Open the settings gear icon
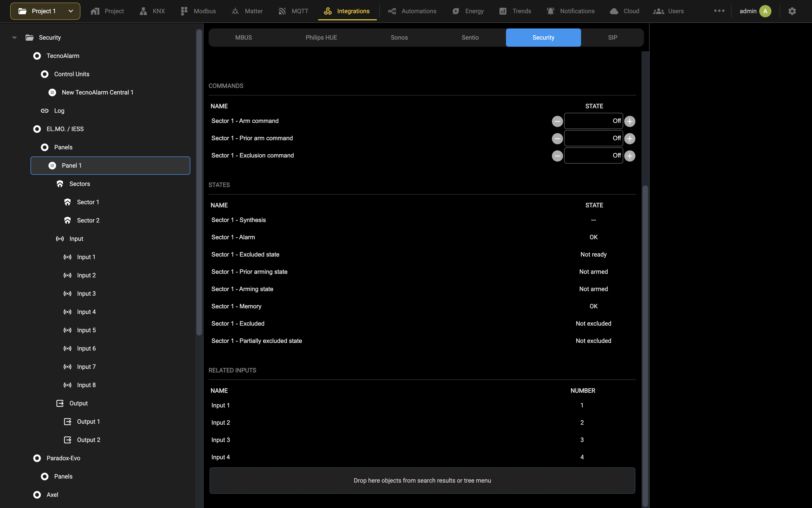This screenshot has width=812, height=508. click(x=792, y=11)
